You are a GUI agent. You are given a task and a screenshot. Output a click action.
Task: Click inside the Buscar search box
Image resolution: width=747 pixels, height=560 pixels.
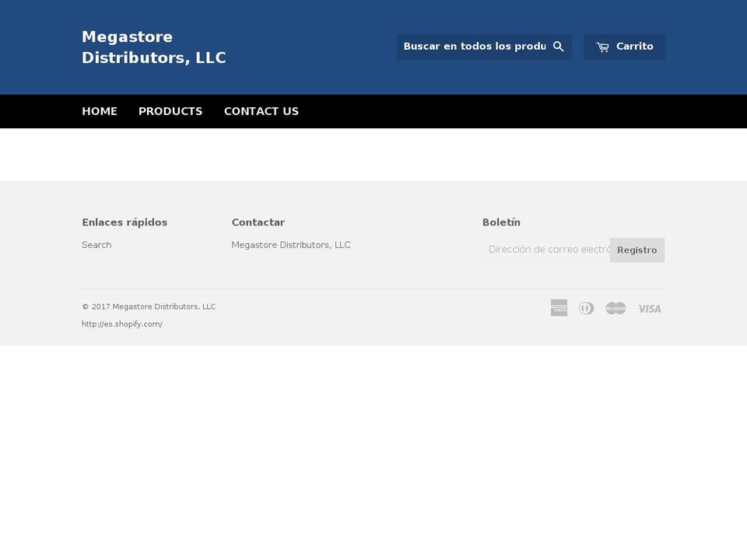(x=475, y=46)
